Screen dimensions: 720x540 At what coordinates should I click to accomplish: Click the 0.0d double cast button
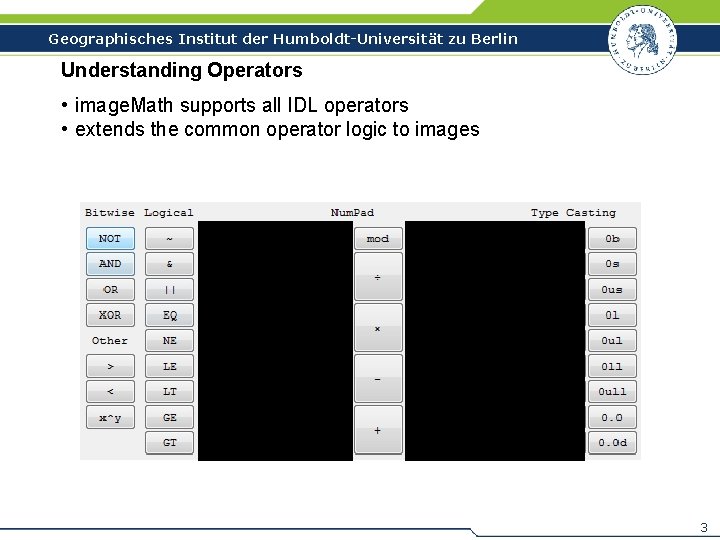pos(613,443)
